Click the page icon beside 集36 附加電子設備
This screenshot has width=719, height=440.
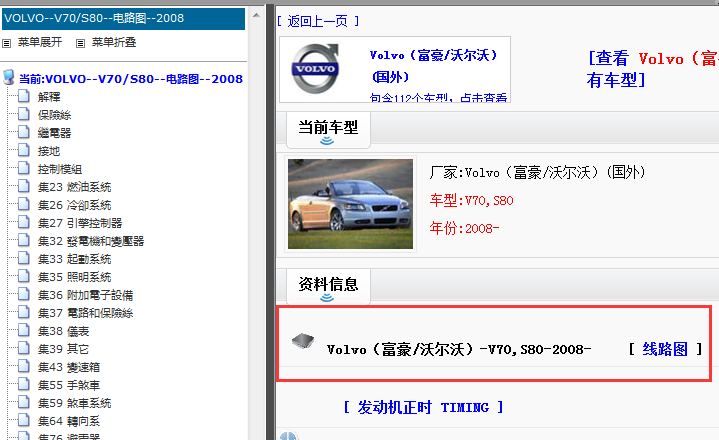pos(24,295)
